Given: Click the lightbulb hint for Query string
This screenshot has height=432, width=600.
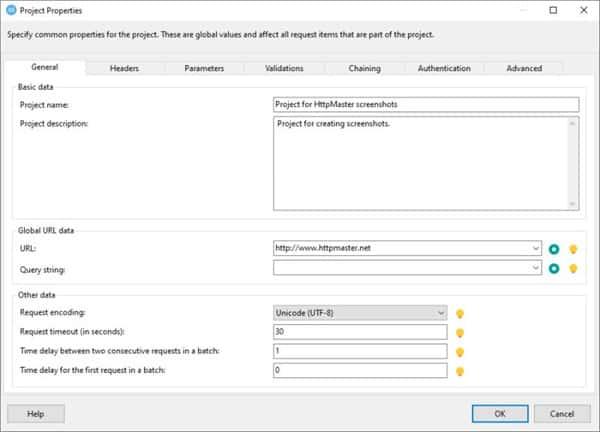Looking at the screenshot, I should (x=573, y=268).
